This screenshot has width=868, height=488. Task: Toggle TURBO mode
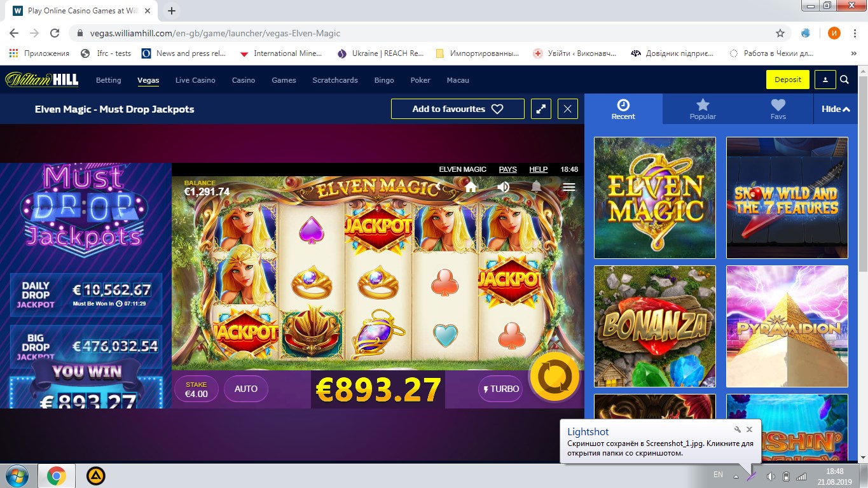click(x=500, y=389)
